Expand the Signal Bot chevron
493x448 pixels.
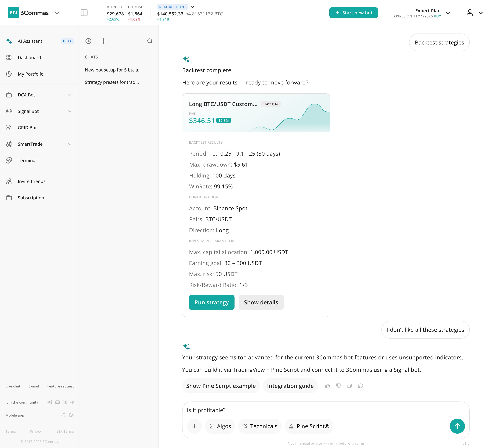pyautogui.click(x=70, y=111)
